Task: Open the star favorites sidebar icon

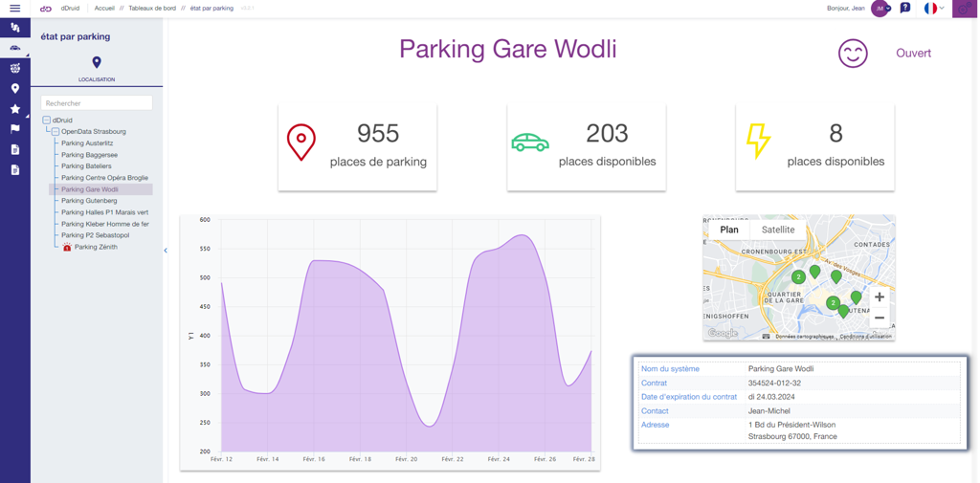Action: point(15,109)
